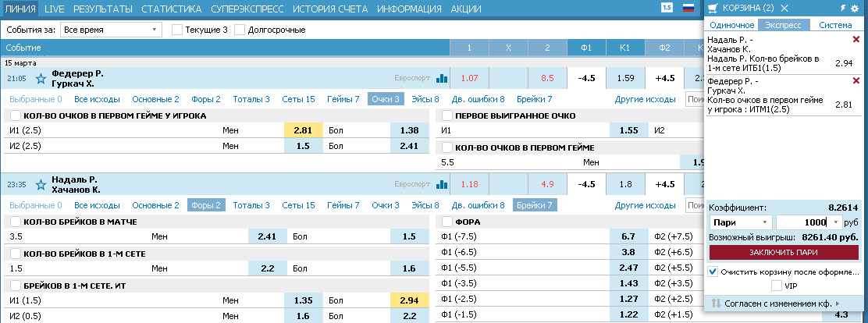
Task: Click ЗАКЛЮЧИТЬ ПАРИ button
Action: (x=784, y=252)
